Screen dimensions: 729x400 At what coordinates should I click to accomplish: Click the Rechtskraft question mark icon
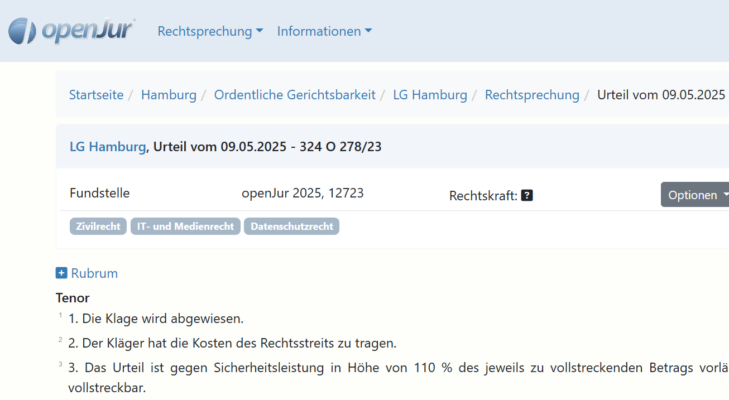(x=527, y=195)
